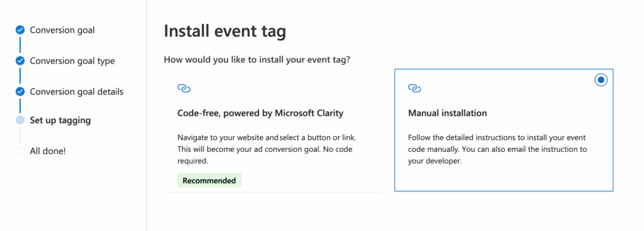
Task: Click the Install event tag heading
Action: pos(225,32)
